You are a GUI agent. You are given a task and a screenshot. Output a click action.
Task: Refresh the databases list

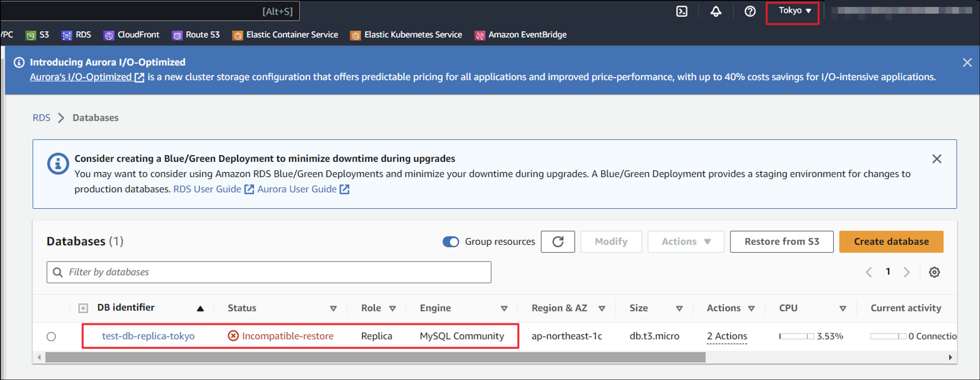point(558,241)
